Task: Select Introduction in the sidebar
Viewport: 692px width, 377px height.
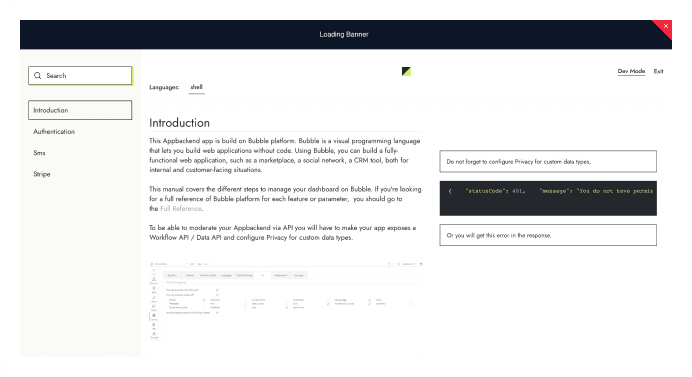Action: pos(80,110)
